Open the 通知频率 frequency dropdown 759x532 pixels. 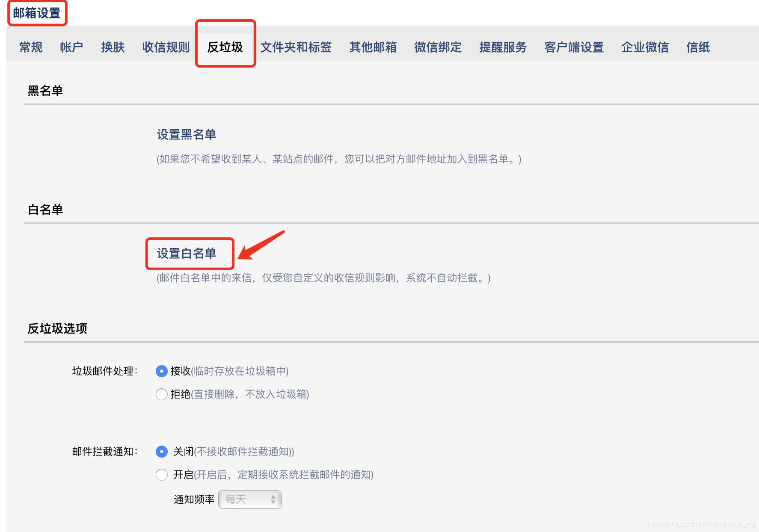point(249,499)
